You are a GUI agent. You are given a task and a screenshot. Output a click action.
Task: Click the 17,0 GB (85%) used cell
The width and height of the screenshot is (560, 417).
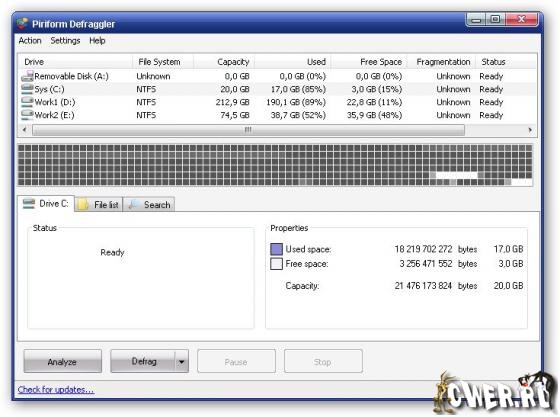click(298, 89)
